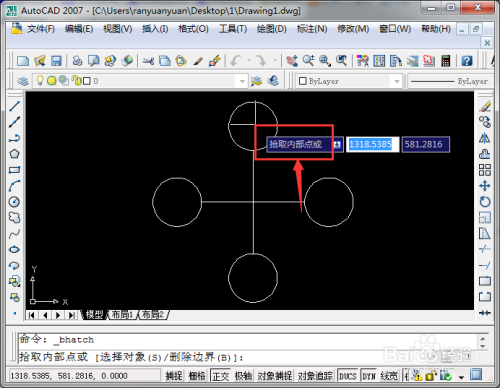The width and height of the screenshot is (500, 388).
Task: Click the New drawing icon
Action: click(x=23, y=61)
